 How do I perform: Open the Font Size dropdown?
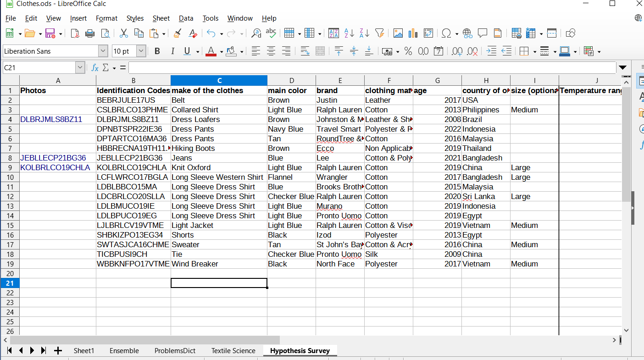pos(141,51)
